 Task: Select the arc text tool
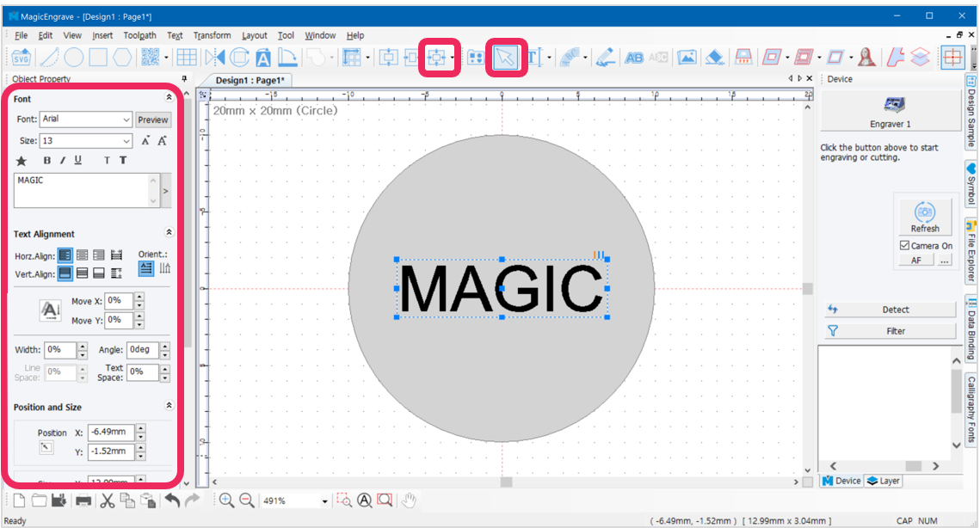click(x=570, y=58)
